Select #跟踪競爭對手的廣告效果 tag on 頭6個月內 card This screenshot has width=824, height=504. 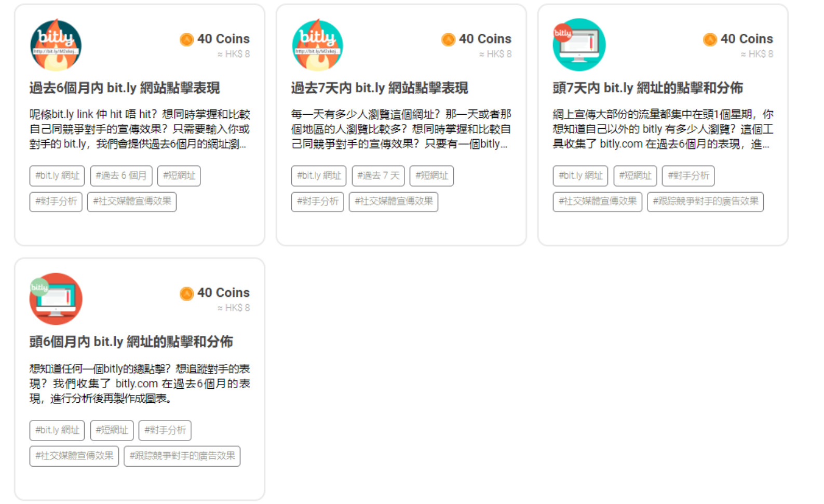pos(182,456)
